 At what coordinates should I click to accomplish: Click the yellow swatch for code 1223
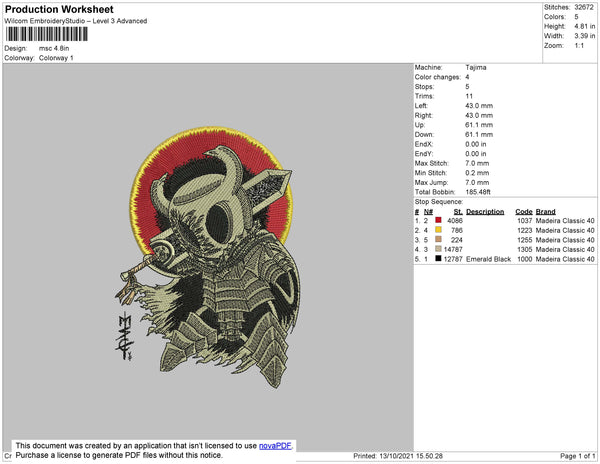click(x=438, y=230)
